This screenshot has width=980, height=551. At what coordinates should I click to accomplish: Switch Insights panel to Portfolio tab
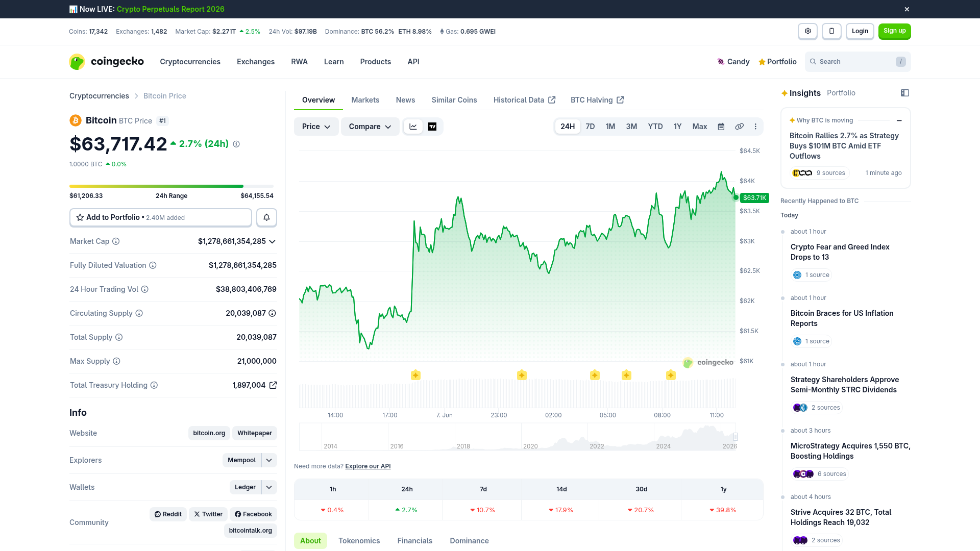point(841,93)
